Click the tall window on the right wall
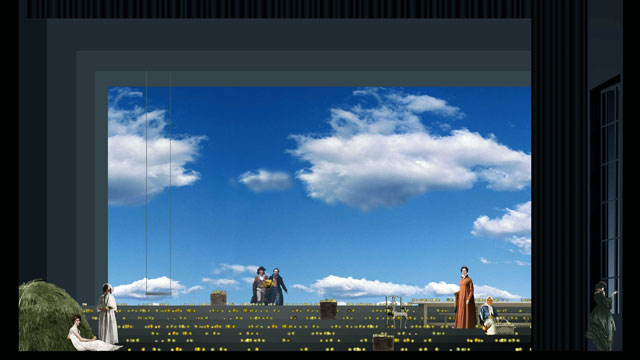640x360 pixels. [610, 196]
